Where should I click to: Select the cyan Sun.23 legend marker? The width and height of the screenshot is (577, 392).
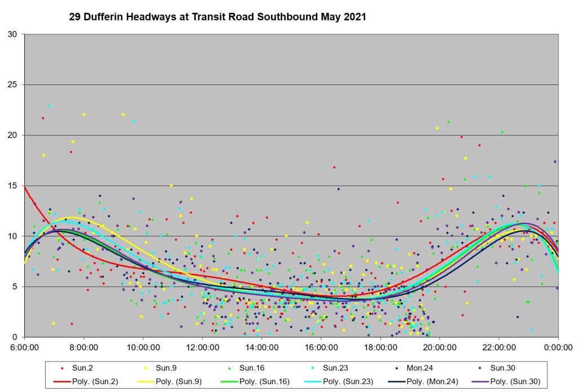tap(313, 368)
